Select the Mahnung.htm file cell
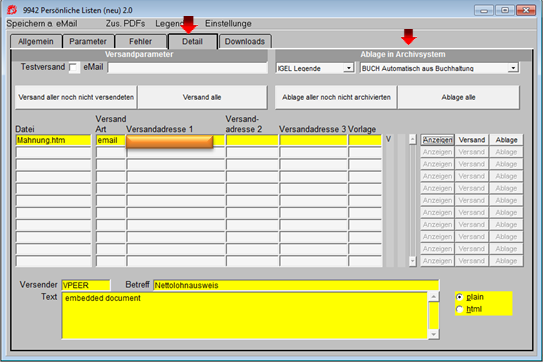Viewport: 543px width, 363px height. (53, 140)
